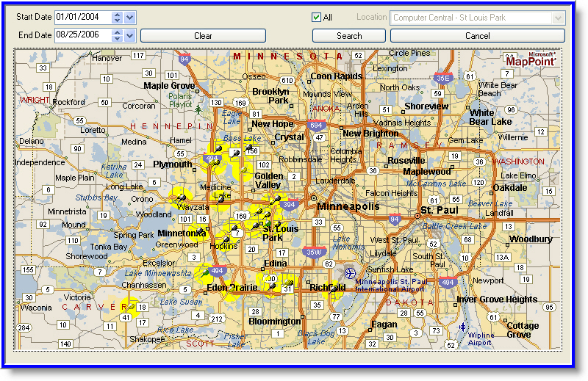The image size is (588, 381).
Task: Open the End Date calendar dropdown
Action: (x=130, y=35)
